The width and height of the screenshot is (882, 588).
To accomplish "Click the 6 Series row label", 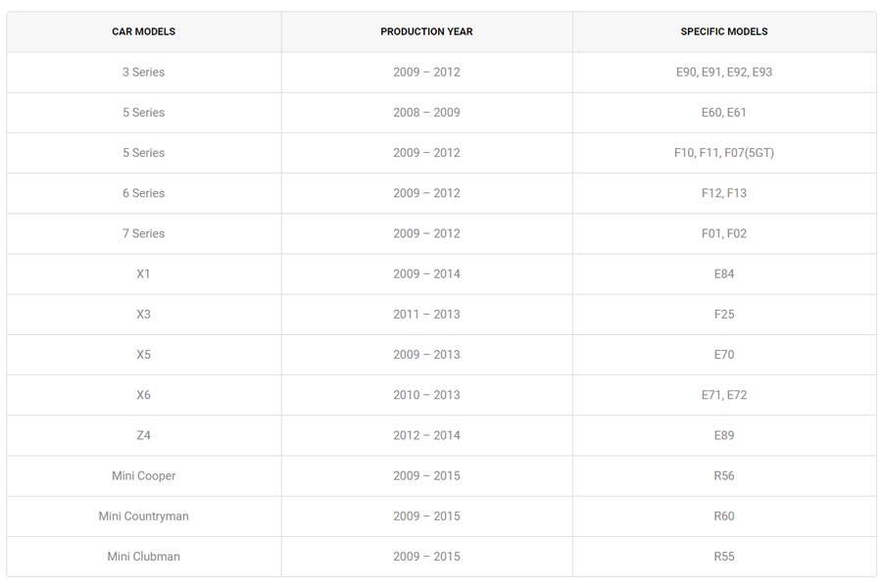I will coord(143,193).
